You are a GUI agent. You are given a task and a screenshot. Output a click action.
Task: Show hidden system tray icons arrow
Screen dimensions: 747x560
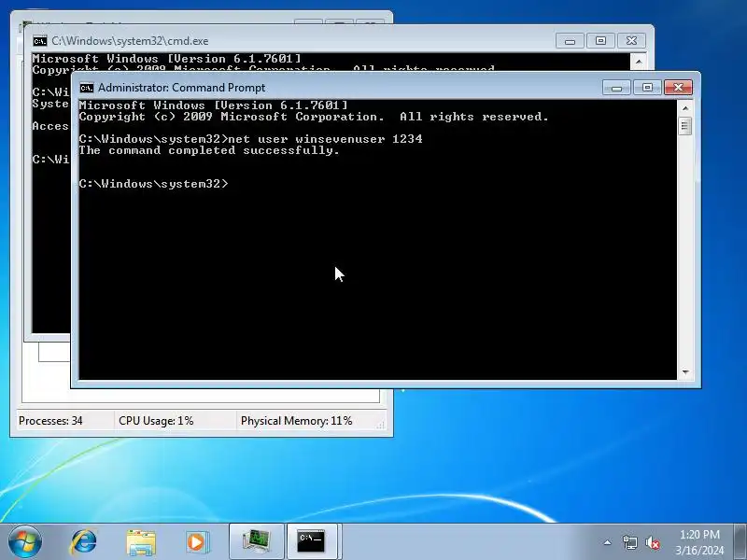tap(608, 542)
